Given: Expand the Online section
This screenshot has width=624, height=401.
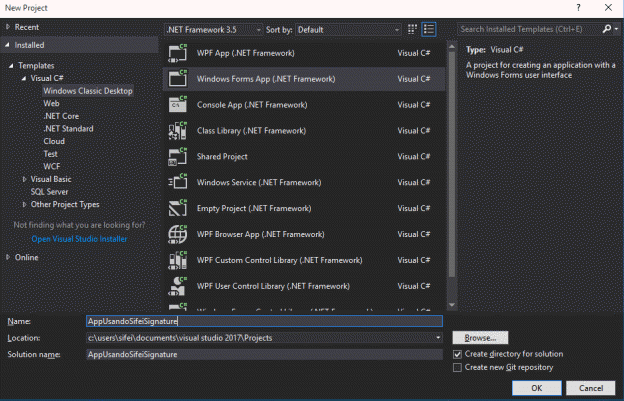Looking at the screenshot, I should tap(8, 257).
